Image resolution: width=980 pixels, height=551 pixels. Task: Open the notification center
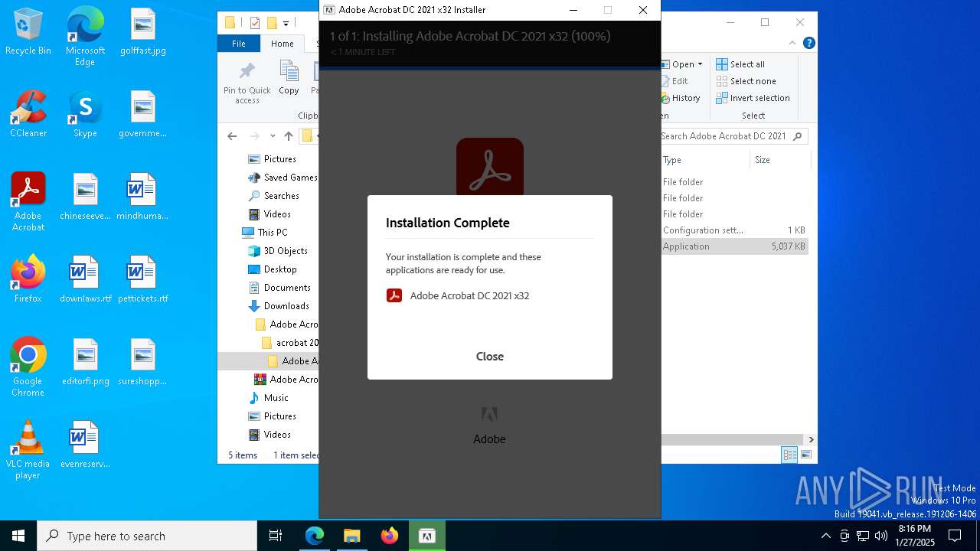pos(955,536)
